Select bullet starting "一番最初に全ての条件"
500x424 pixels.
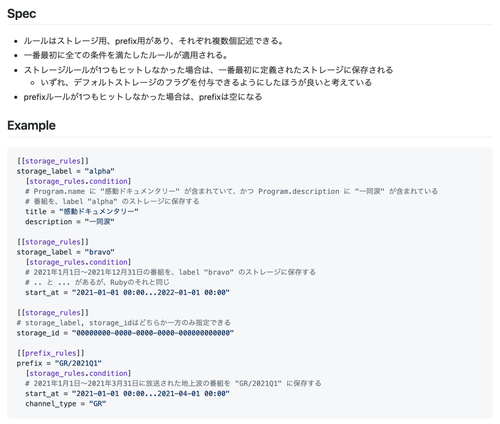(x=126, y=55)
